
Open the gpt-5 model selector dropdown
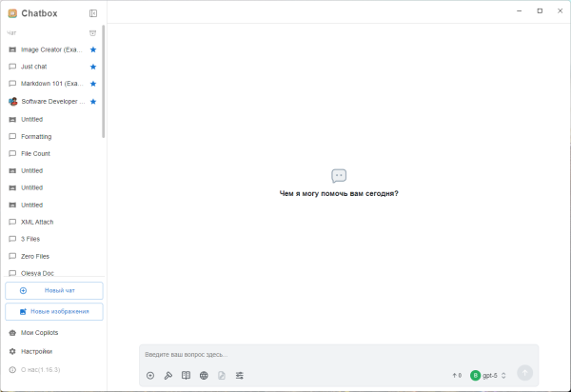tap(489, 376)
